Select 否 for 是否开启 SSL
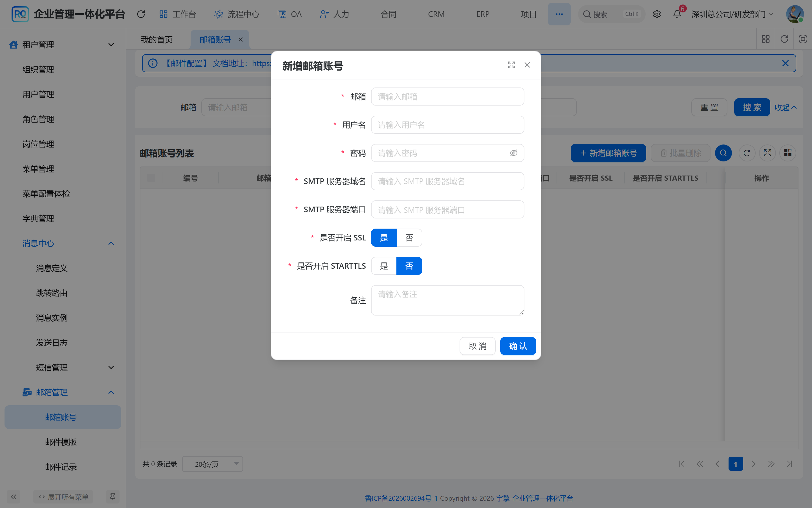The width and height of the screenshot is (812, 508). [x=409, y=238]
